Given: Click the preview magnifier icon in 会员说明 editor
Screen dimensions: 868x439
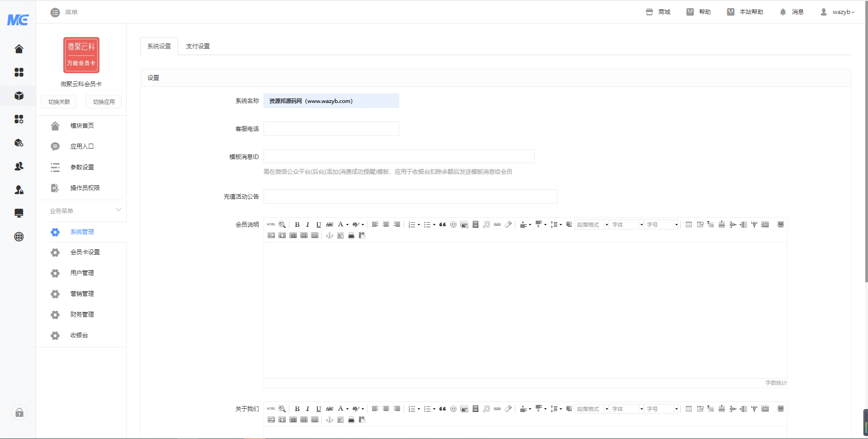Looking at the screenshot, I should (282, 224).
